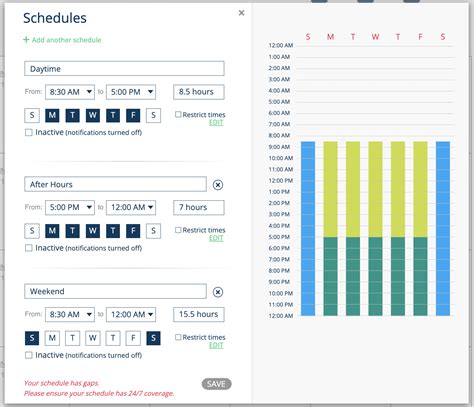Click the plus icon beside Add another schedule
The width and height of the screenshot is (474, 407).
coord(26,40)
